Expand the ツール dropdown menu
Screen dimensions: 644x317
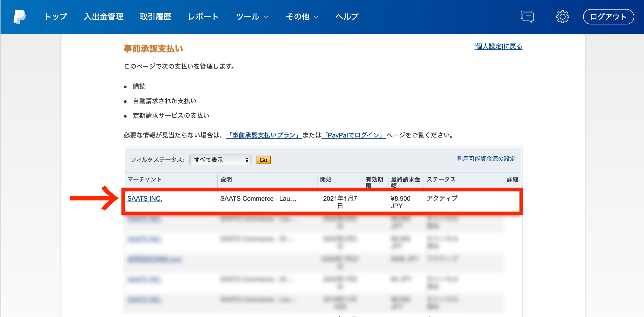tap(252, 17)
